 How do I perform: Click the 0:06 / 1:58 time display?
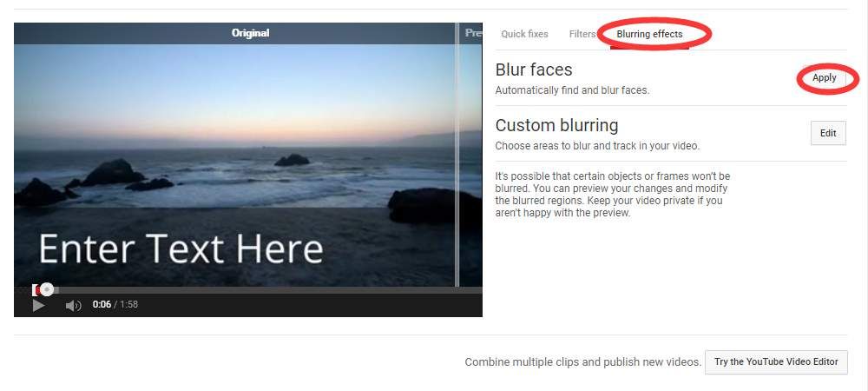pos(115,305)
